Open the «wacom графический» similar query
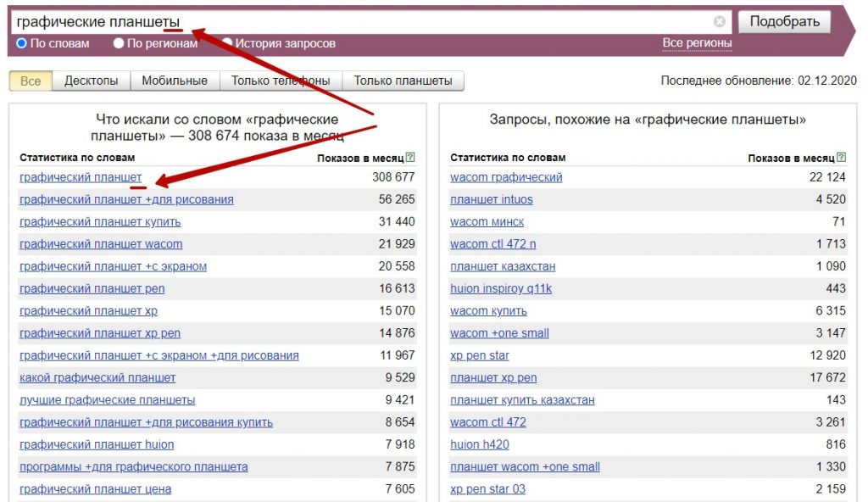This screenshot has width=868, height=502. tap(504, 178)
